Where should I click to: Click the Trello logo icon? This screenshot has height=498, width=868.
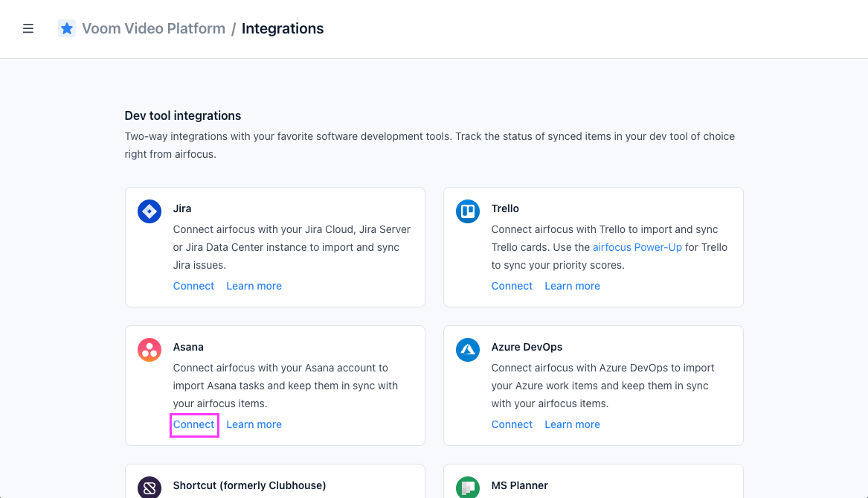pyautogui.click(x=468, y=211)
